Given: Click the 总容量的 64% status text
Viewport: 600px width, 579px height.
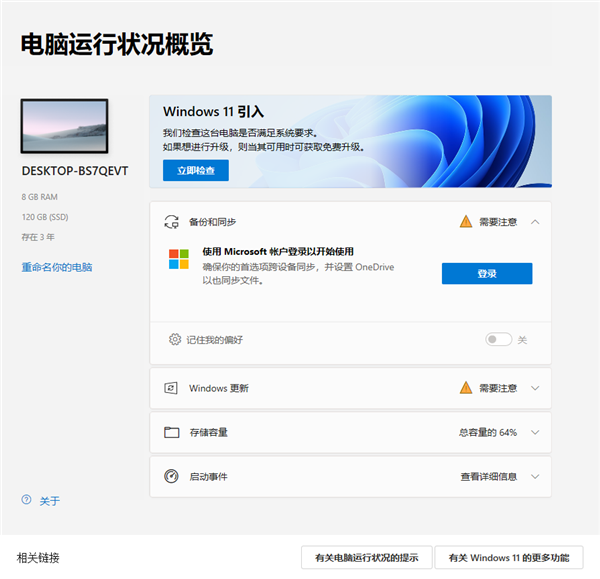Looking at the screenshot, I should [x=488, y=432].
